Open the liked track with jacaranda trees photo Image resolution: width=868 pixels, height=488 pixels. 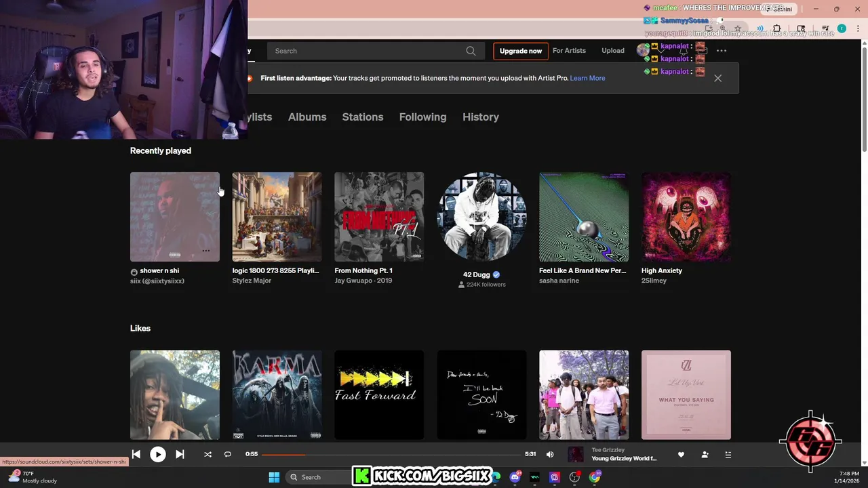(584, 395)
